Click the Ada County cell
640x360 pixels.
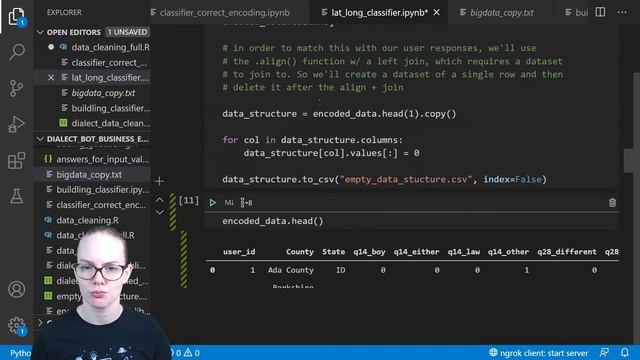point(291,270)
